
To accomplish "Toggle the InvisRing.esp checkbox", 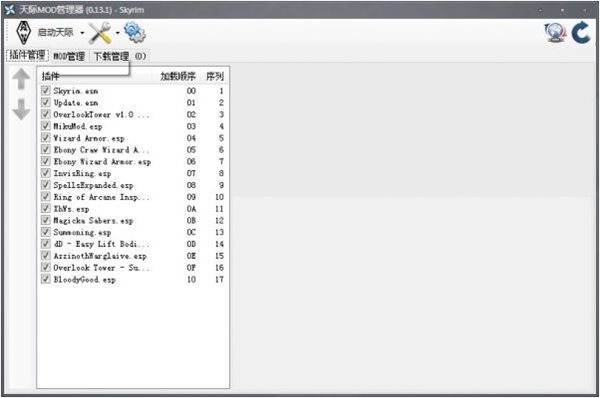I will (x=46, y=173).
